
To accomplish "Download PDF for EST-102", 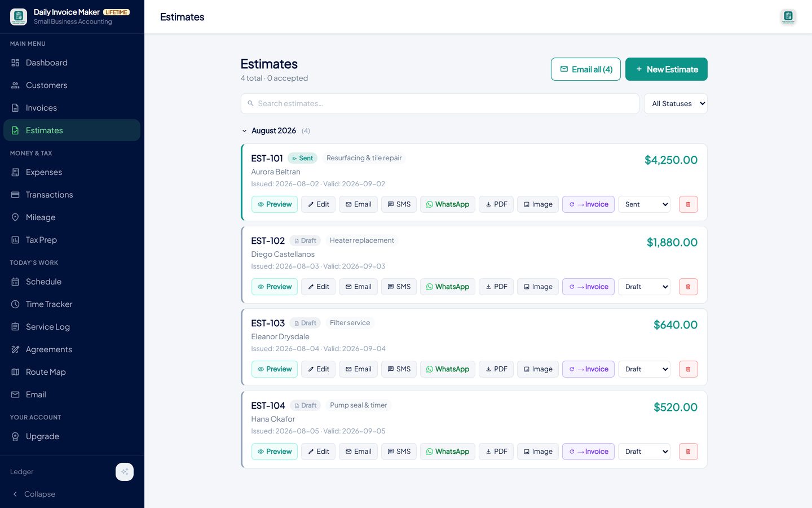I will (496, 287).
